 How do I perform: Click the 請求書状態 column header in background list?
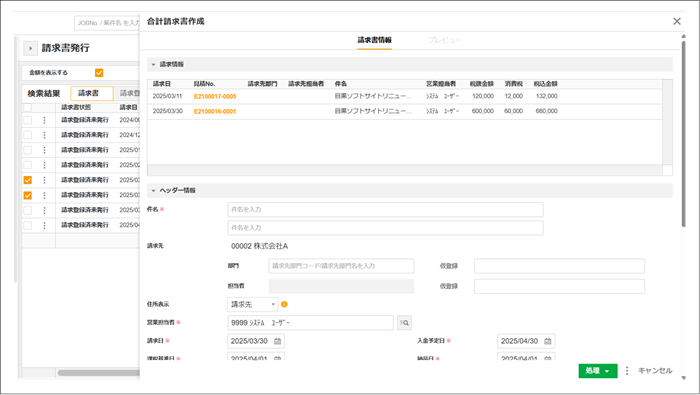click(76, 107)
